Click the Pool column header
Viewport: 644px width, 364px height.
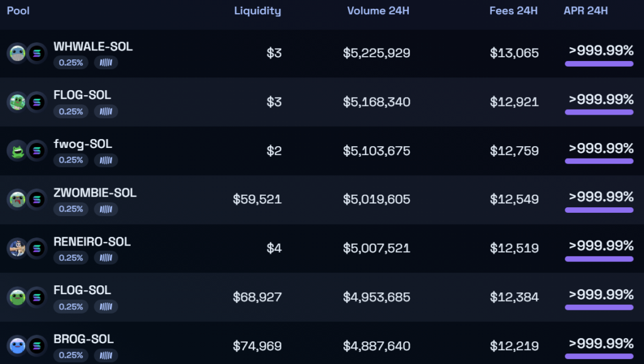coord(18,11)
